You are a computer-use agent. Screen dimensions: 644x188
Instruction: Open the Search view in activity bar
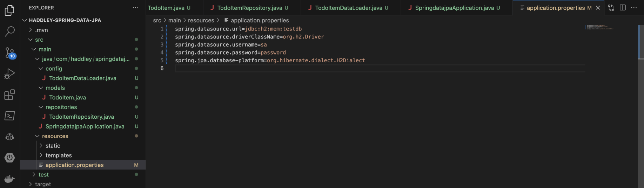click(9, 32)
